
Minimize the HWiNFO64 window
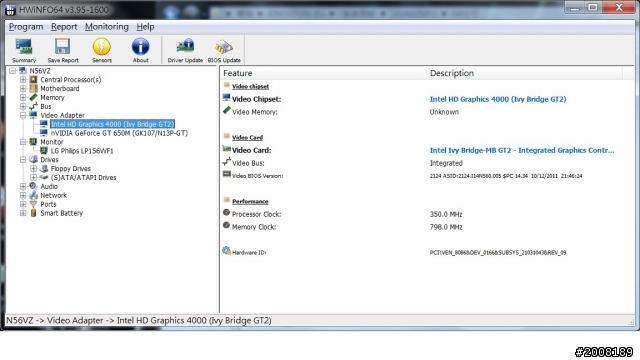[575, 8]
